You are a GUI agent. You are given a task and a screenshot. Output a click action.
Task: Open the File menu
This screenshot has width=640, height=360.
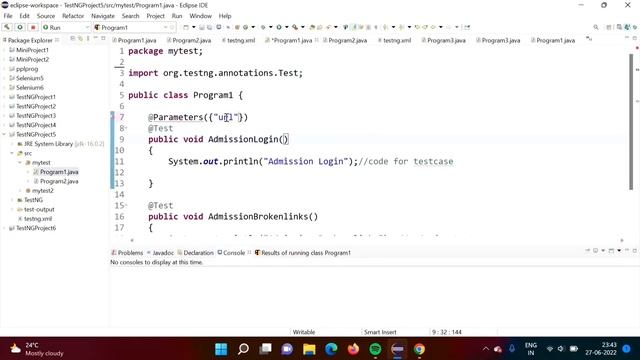point(8,16)
